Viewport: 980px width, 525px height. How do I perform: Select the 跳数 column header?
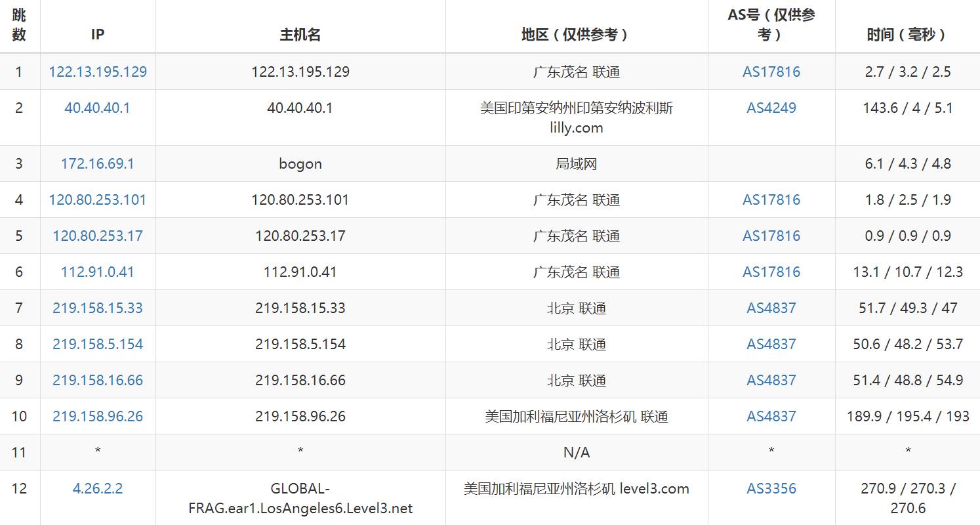point(19,25)
